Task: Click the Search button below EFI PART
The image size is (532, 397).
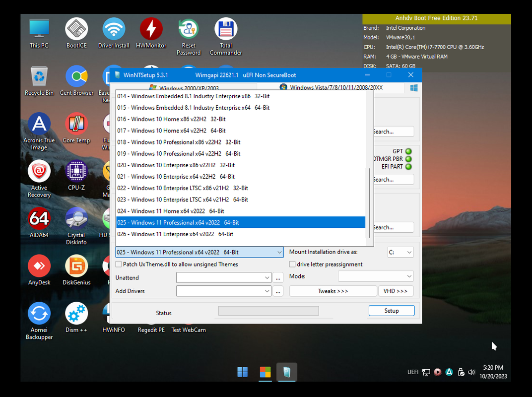Action: click(x=394, y=179)
